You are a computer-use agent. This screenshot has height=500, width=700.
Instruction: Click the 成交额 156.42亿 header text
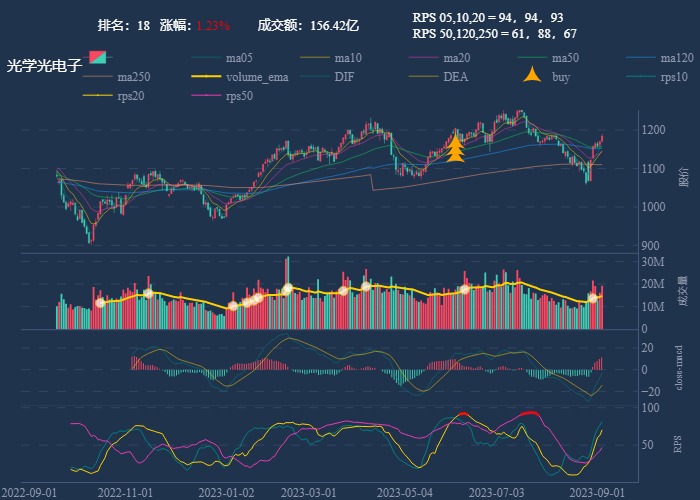(x=308, y=24)
